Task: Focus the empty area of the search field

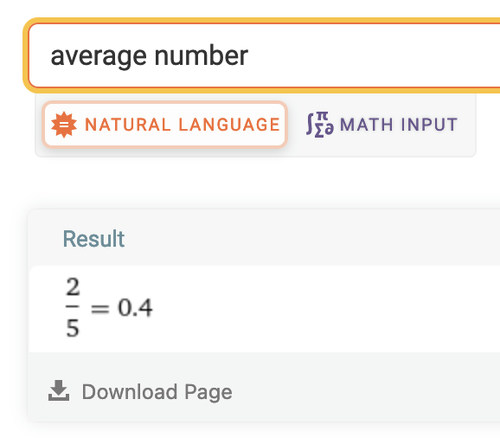Action: click(373, 55)
